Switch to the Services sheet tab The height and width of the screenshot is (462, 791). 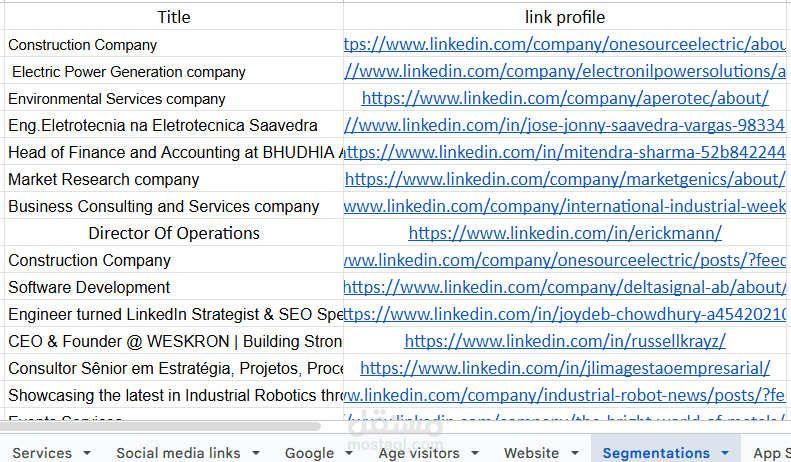pyautogui.click(x=42, y=453)
